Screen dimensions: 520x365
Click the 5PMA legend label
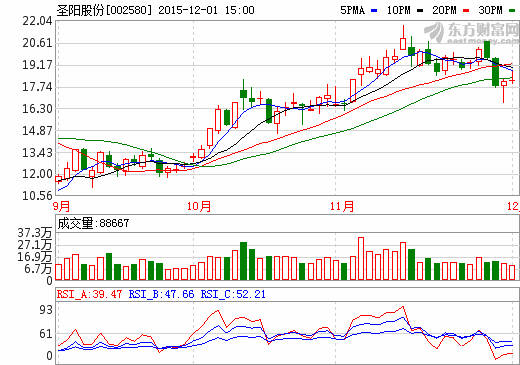point(352,10)
